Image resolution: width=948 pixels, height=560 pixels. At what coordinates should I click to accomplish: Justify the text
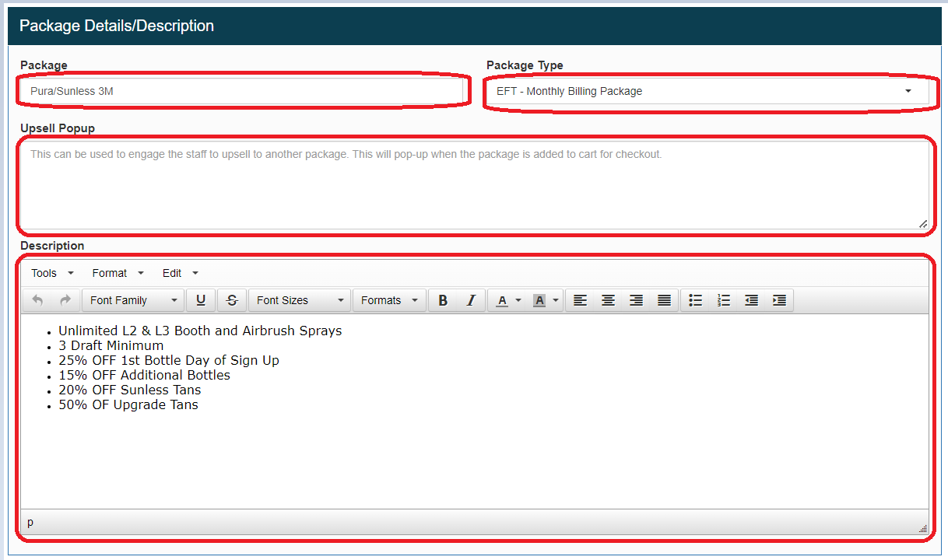(664, 300)
